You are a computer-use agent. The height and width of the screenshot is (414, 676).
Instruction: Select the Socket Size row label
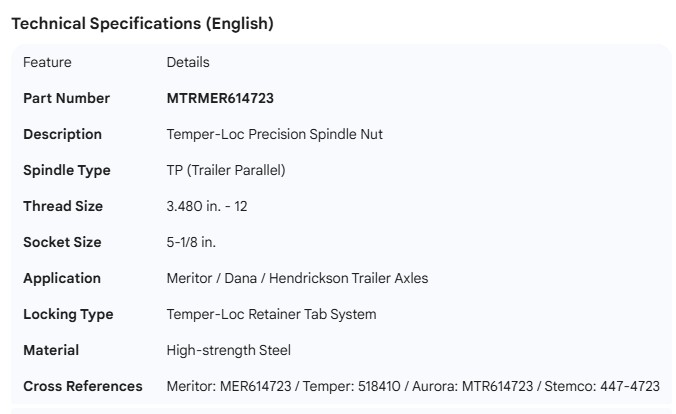(62, 242)
